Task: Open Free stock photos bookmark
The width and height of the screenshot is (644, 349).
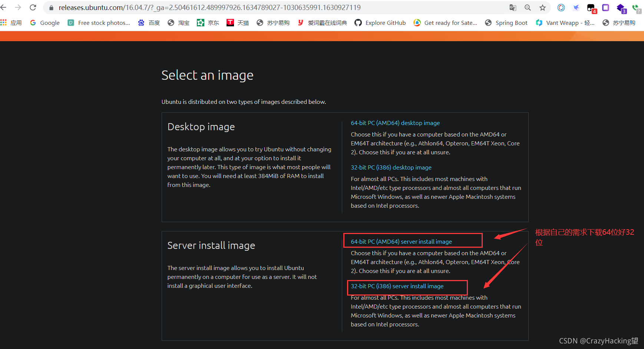Action: [99, 23]
